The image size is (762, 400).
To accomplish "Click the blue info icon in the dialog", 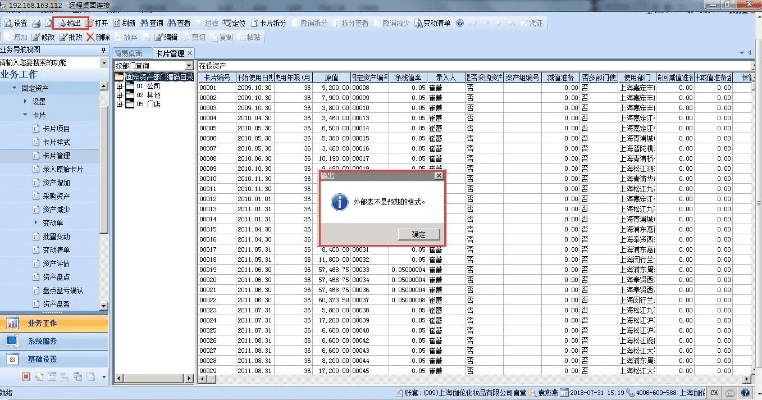I will click(339, 201).
